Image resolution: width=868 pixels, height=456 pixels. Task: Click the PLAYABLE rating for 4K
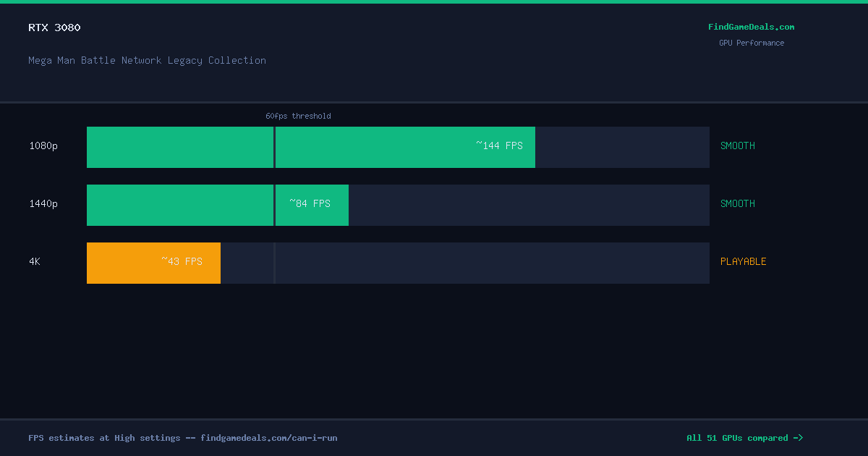pos(743,261)
